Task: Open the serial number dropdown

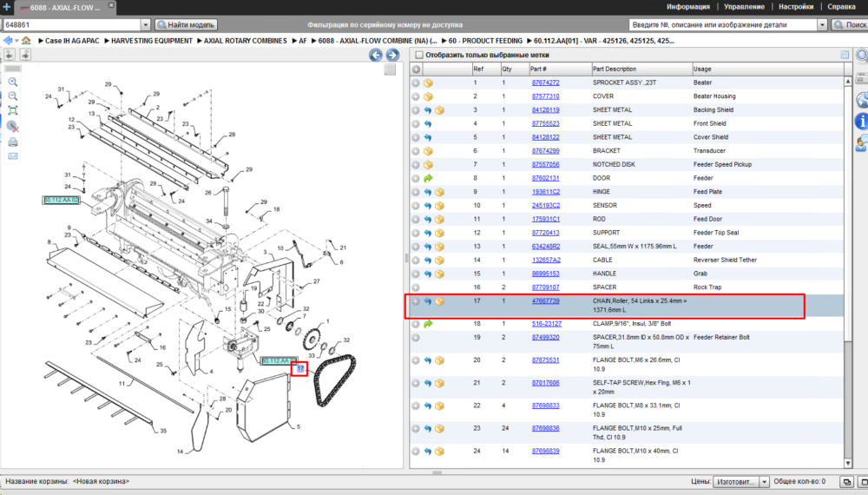Action: pyautogui.click(x=146, y=25)
